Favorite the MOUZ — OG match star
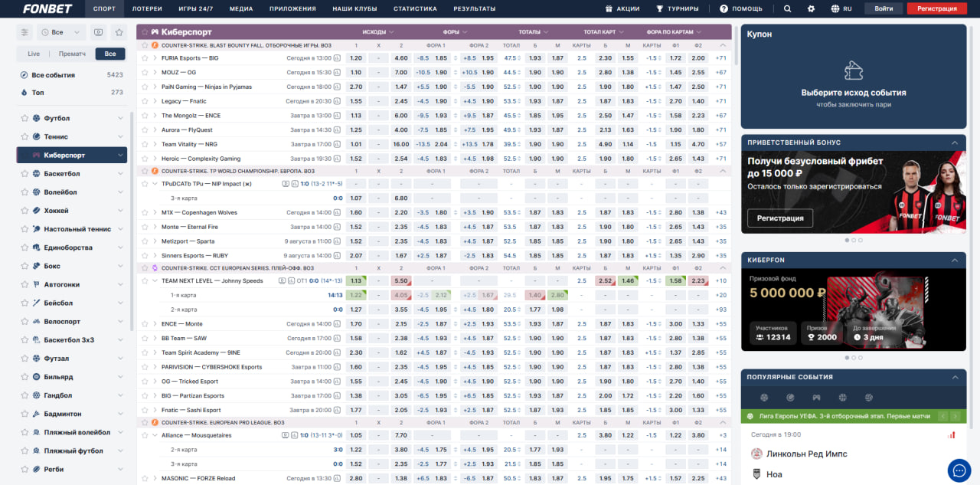The height and width of the screenshot is (485, 980). pos(145,72)
